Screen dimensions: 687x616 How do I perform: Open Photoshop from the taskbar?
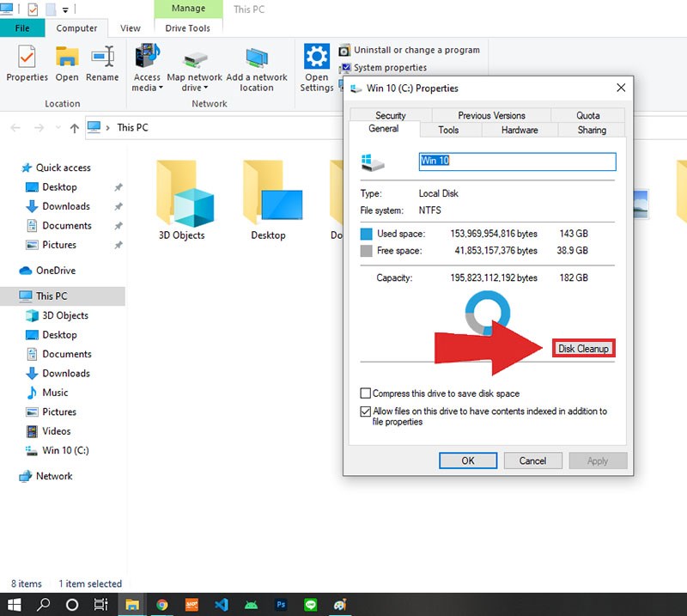pyautogui.click(x=281, y=605)
